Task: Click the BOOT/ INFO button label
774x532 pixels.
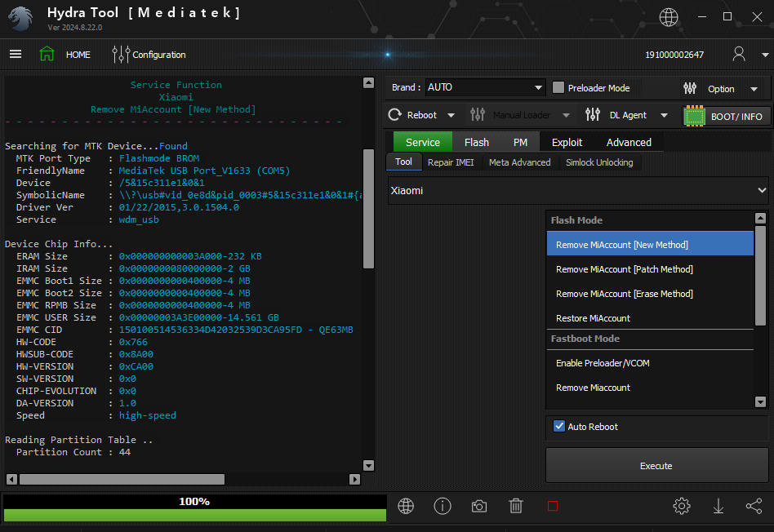Action: (736, 117)
